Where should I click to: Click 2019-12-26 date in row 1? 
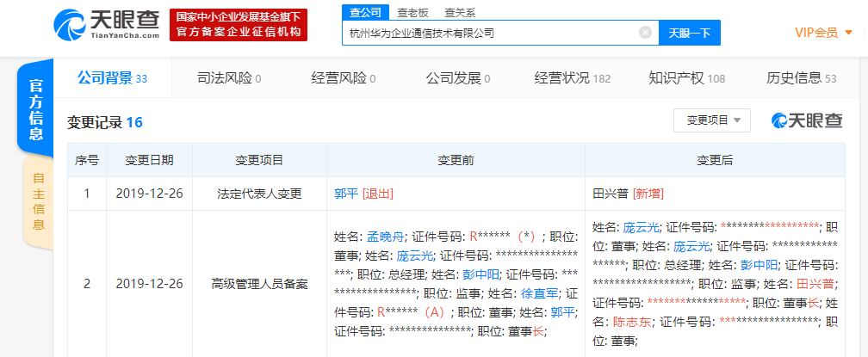tap(149, 194)
